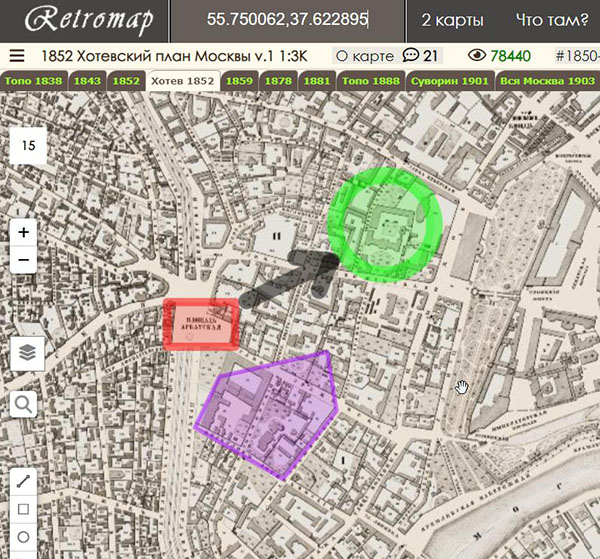Open the magnifier search tool
600x559 pixels.
point(24,404)
